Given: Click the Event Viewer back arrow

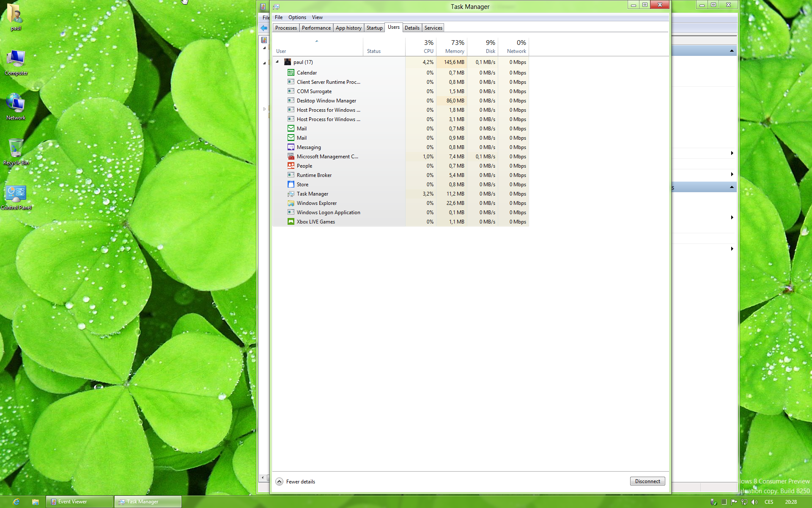Looking at the screenshot, I should coord(264,28).
